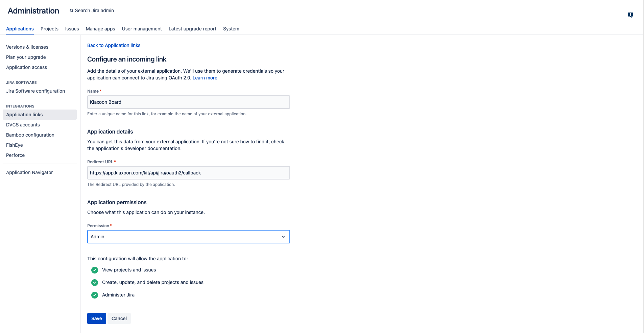Click the checkmark beside "Create, update, and delete projects"
The width and height of the screenshot is (644, 333).
click(x=95, y=283)
